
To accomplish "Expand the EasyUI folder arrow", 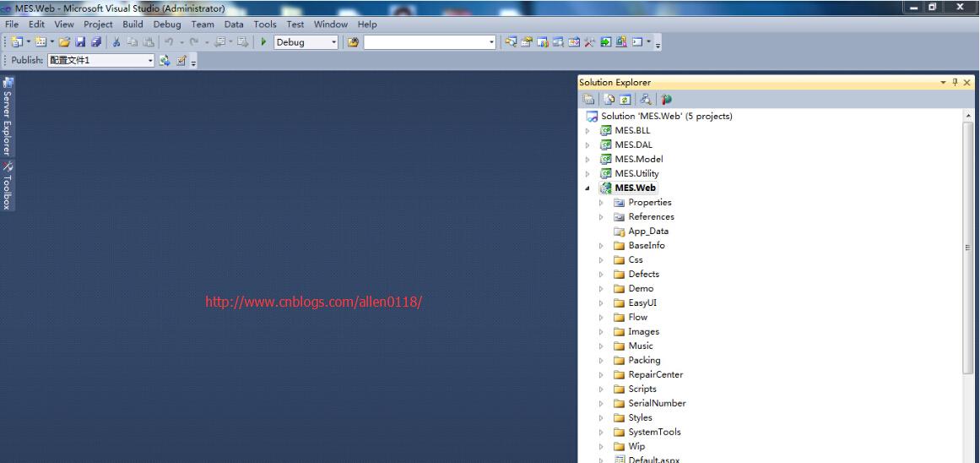I will [x=601, y=303].
